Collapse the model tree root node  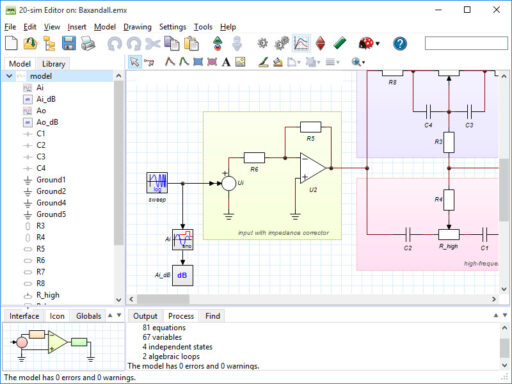pyautogui.click(x=9, y=76)
